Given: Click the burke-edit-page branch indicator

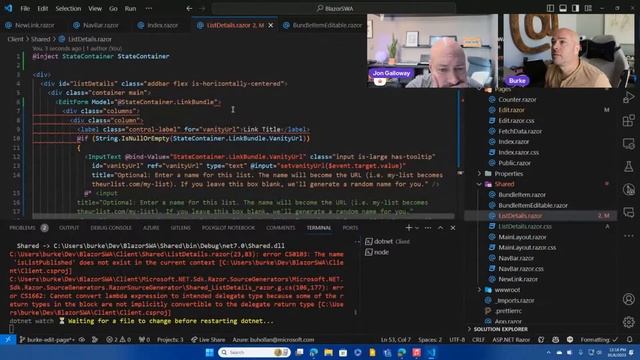Looking at the screenshot, I should click(x=47, y=340).
